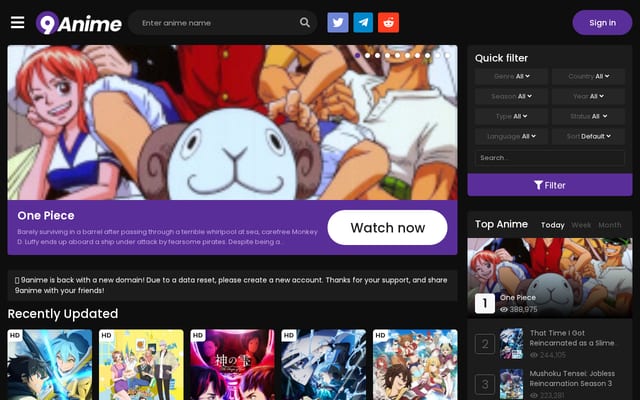The image size is (640, 400).
Task: Expand the Season filter dropdown
Action: [x=511, y=96]
